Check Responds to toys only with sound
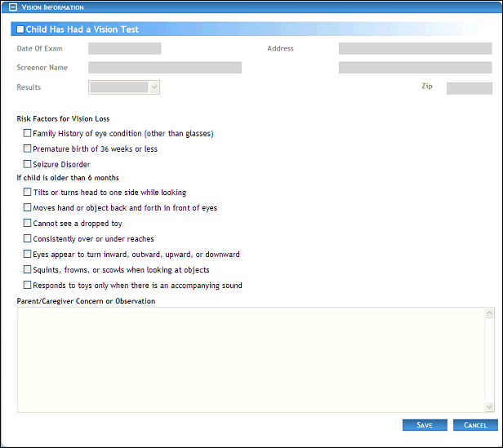This screenshot has height=448, width=503. (28, 285)
